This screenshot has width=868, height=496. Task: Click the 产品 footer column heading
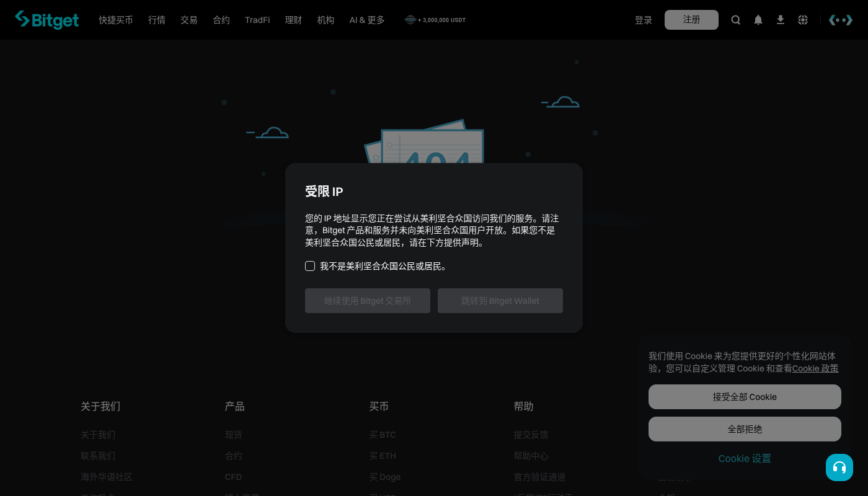click(235, 406)
